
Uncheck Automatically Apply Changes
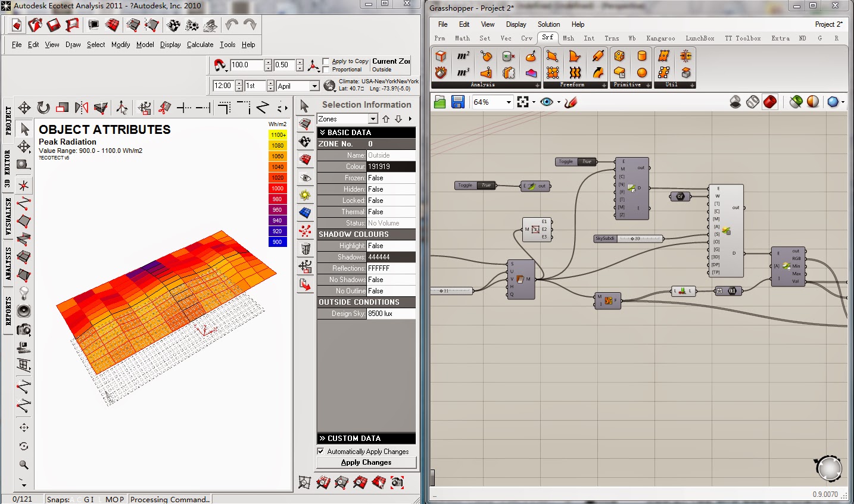pos(320,451)
